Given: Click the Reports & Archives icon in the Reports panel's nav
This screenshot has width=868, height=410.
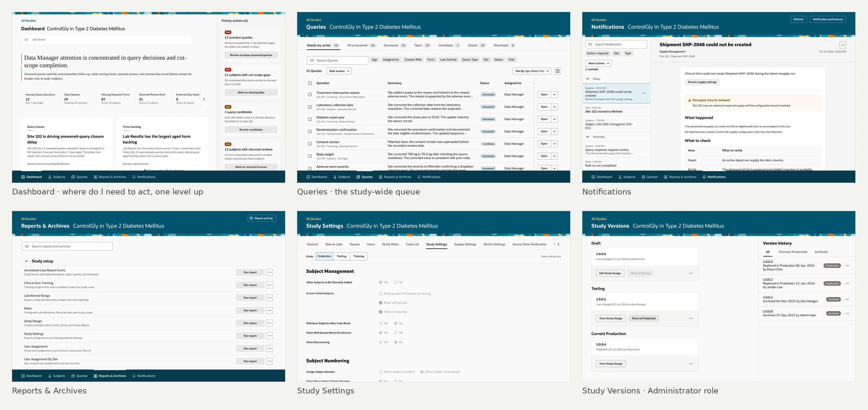Looking at the screenshot, I should 95,376.
